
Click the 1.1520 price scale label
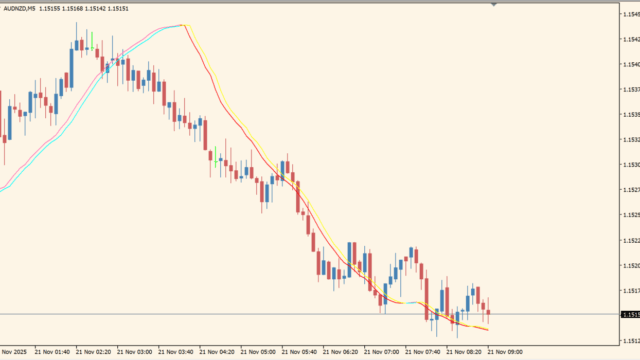click(631, 266)
